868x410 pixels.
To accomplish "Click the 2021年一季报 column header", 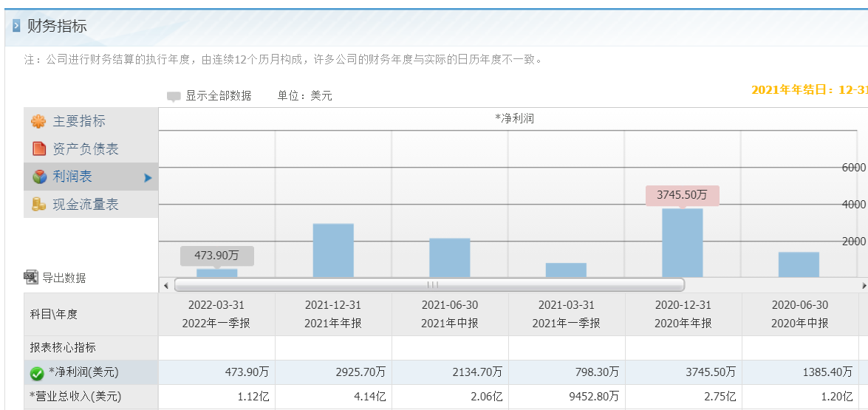I will click(567, 314).
